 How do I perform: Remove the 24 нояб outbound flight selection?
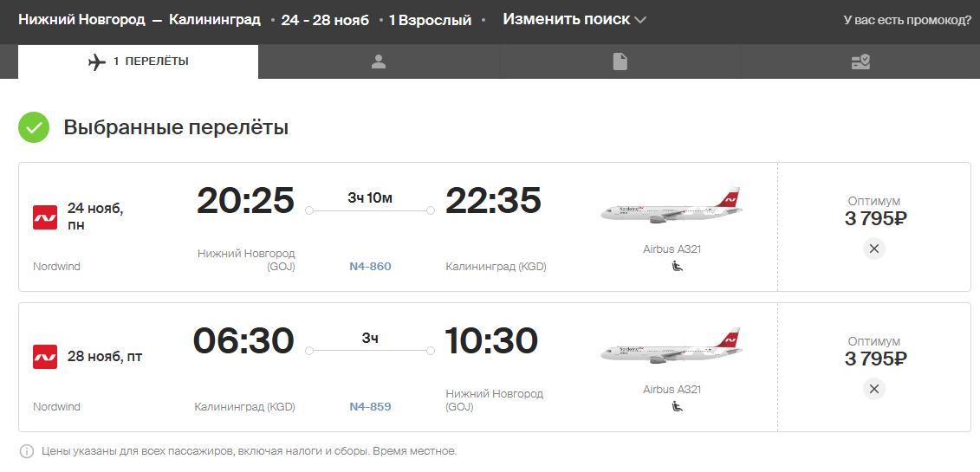tap(873, 249)
